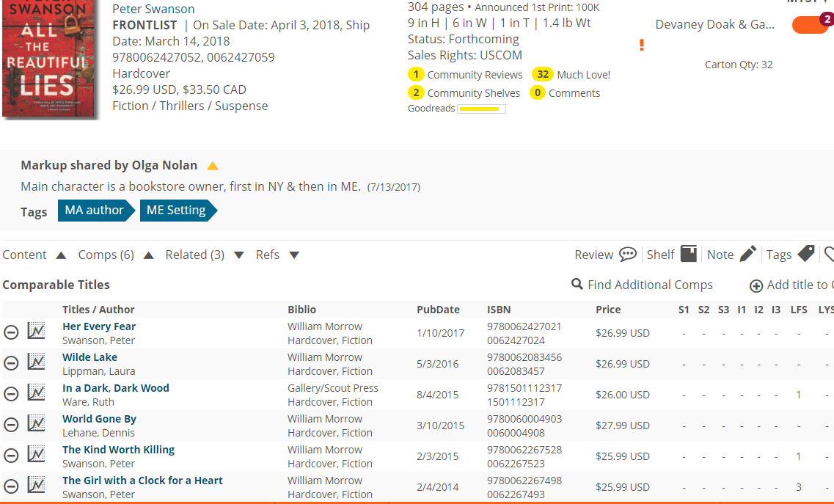Remove The Kind Worth Killing comp
Viewport: 834px width, 504px height.
(11, 456)
